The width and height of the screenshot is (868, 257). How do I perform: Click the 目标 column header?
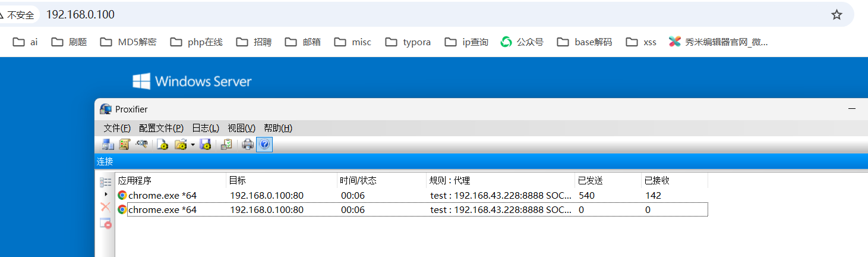(x=282, y=180)
